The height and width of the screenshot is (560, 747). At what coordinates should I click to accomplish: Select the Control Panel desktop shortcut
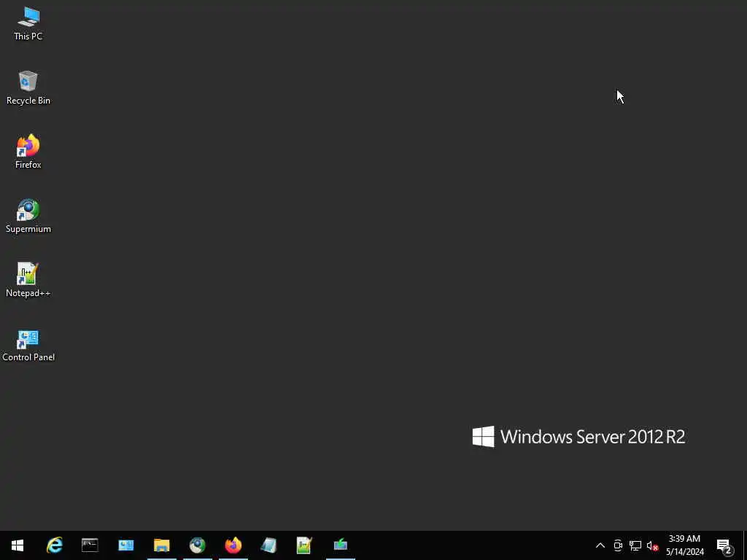pos(28,345)
